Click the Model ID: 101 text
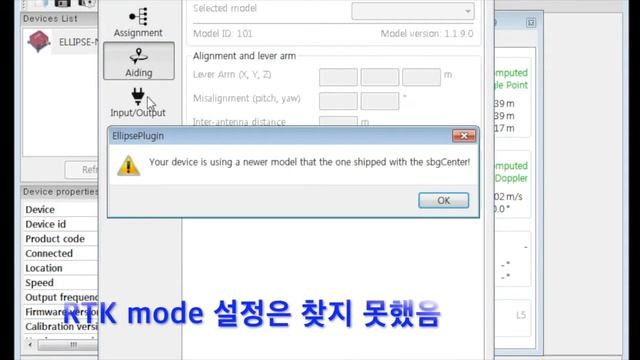Viewport: 640px width, 360px height. click(223, 34)
